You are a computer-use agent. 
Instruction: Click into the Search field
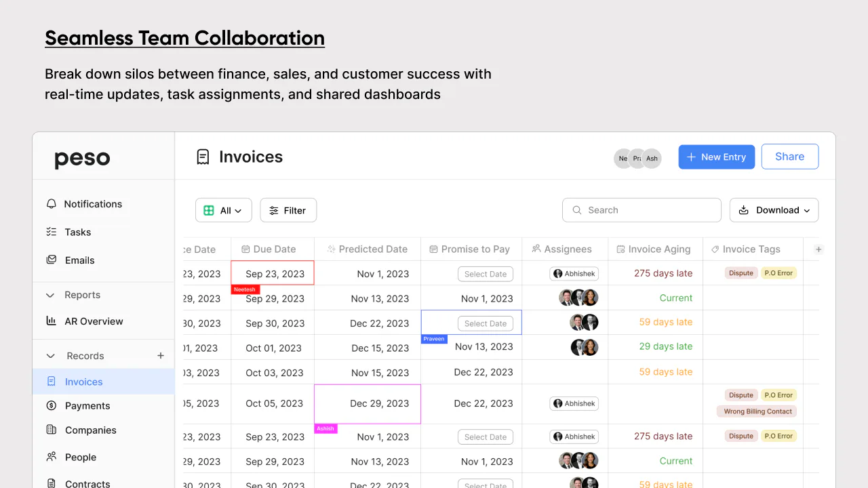click(x=642, y=210)
